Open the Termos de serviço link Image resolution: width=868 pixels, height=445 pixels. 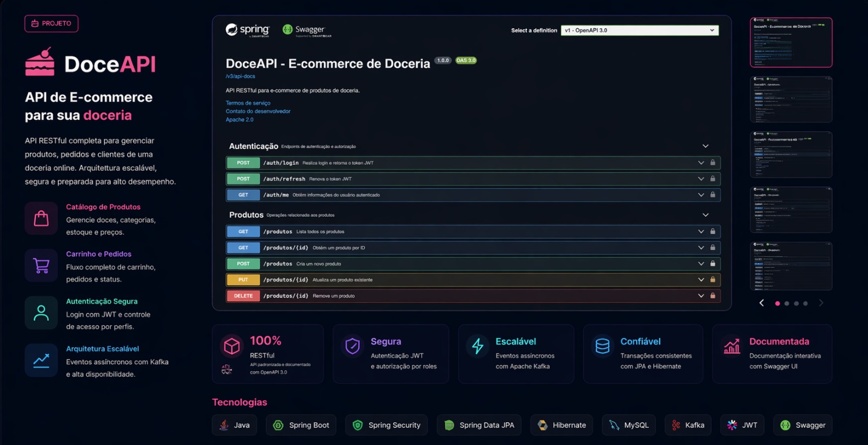click(x=248, y=103)
